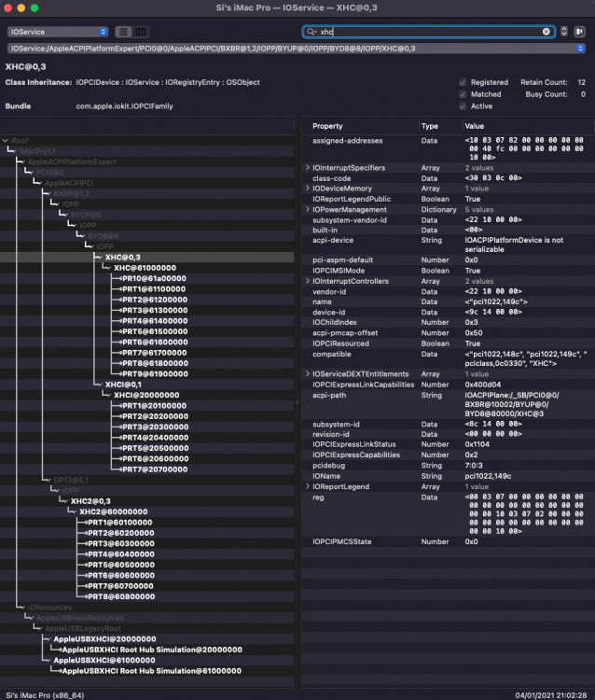Open the IOService plane dropdown
Screen dimensions: 595x700
pyautogui.click(x=58, y=32)
